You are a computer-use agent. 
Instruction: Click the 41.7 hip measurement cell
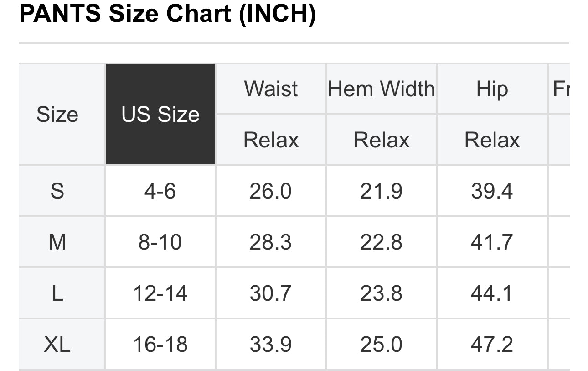pos(492,242)
